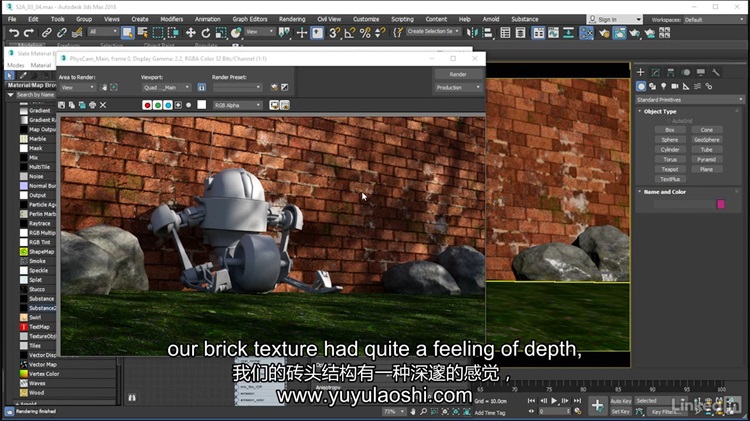Open the Standard Primitives dropdown
This screenshot has height=421, width=750.
click(689, 100)
